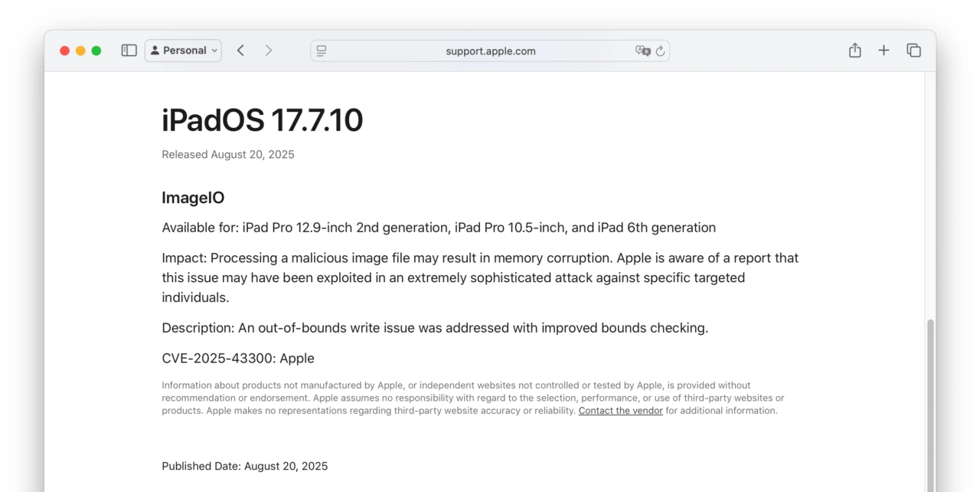
Task: Click the Released August 20, 2025 text
Action: 227,154
